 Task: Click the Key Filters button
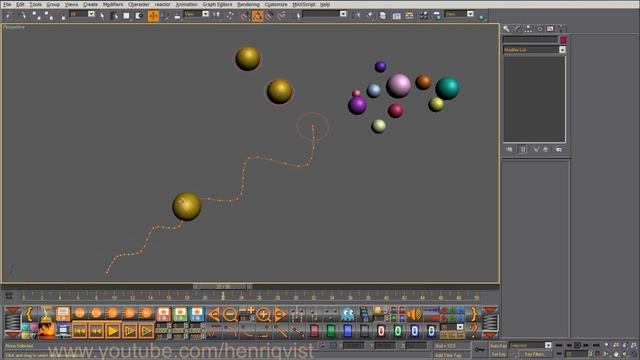[534, 354]
